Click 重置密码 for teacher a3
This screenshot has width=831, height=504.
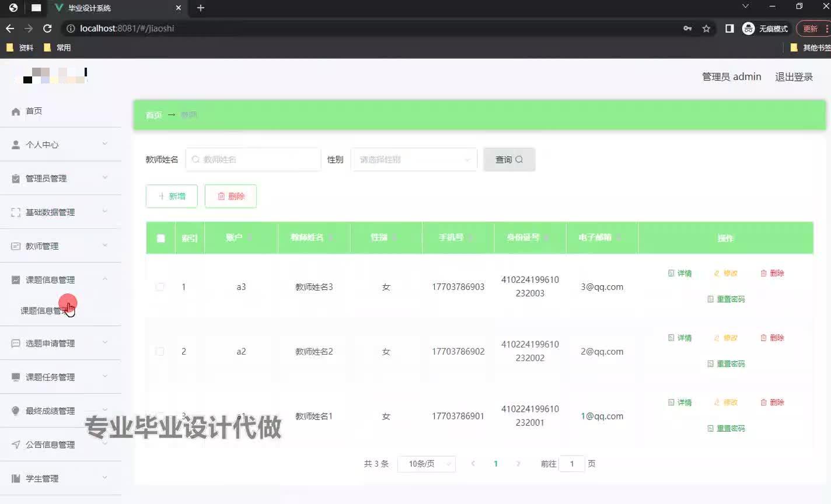pos(726,299)
